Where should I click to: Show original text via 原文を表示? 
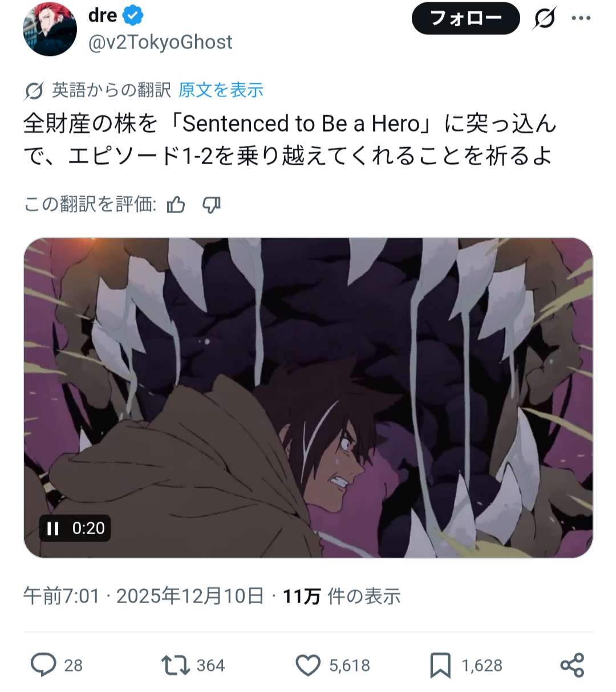[221, 89]
